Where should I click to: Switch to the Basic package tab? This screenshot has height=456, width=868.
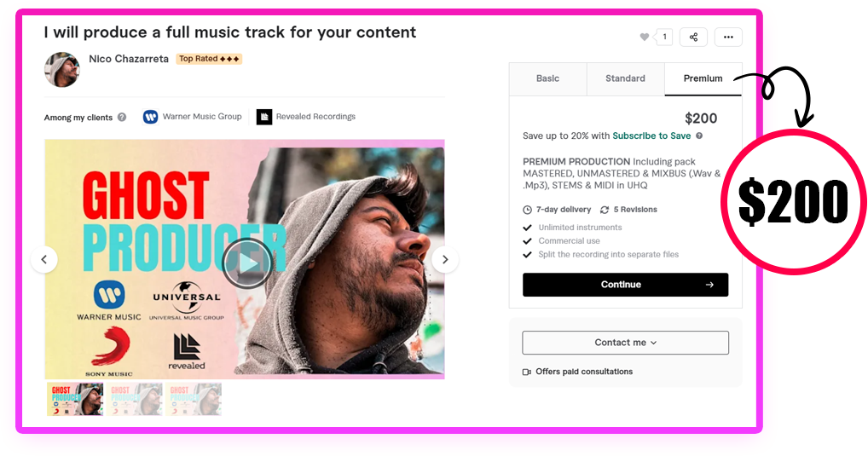(x=547, y=78)
